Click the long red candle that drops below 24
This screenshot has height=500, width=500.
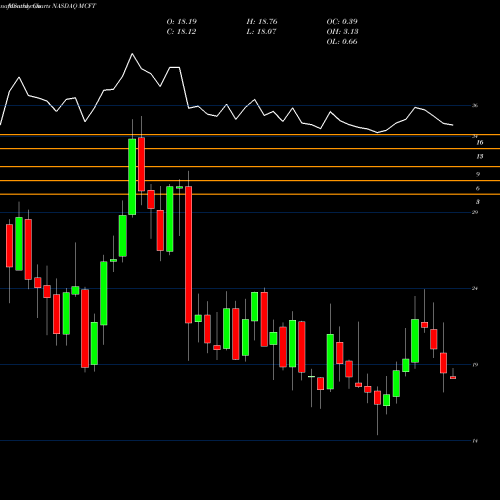click(188, 254)
